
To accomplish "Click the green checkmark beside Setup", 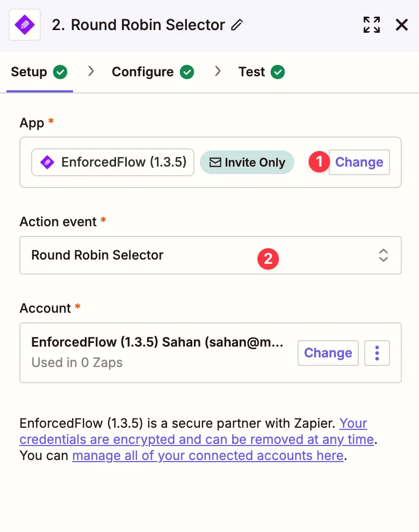I will coord(60,72).
